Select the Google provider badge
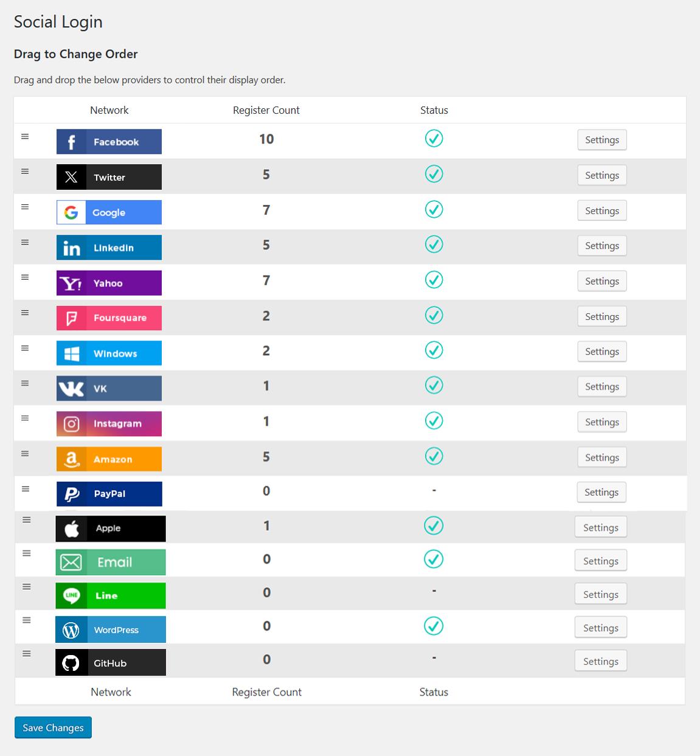 (x=109, y=212)
